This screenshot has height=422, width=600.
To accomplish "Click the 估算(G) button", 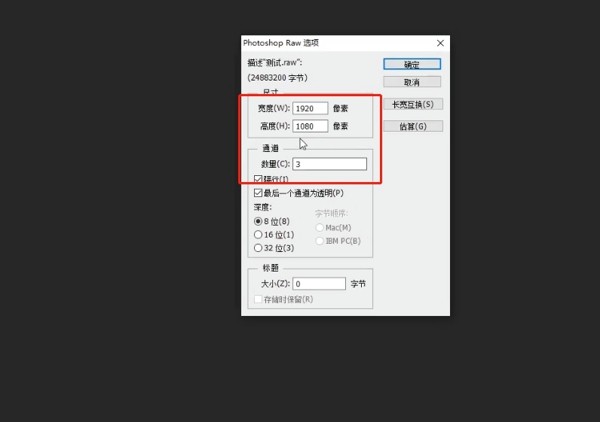I will point(413,126).
